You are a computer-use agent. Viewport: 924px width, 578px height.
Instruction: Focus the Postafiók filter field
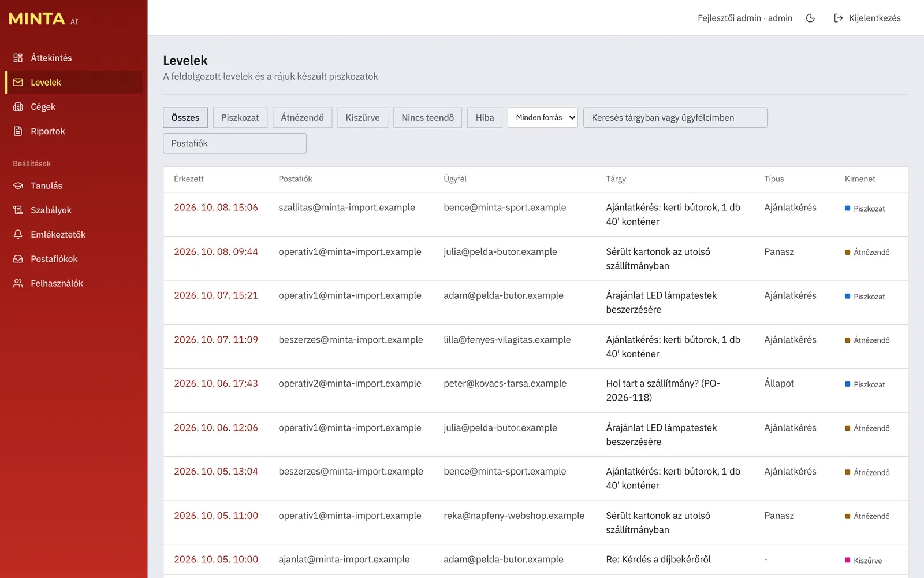point(234,143)
